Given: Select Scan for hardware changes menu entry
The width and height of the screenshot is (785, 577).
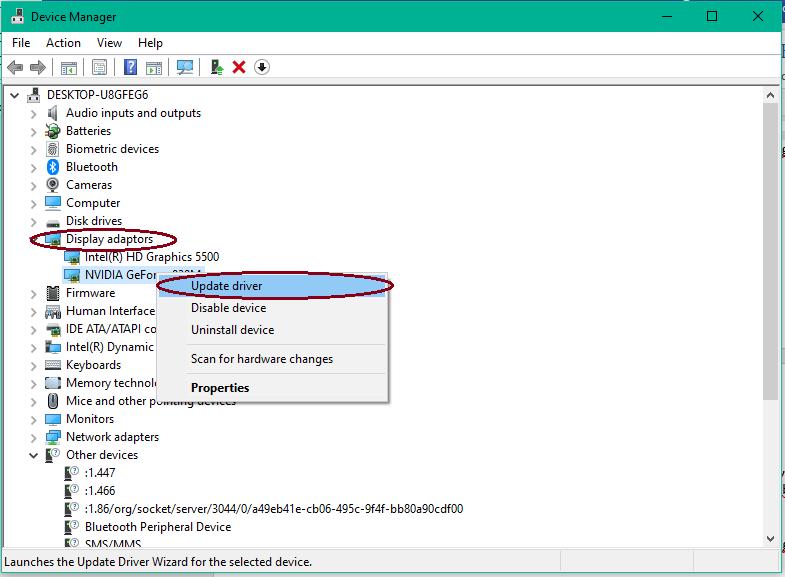Looking at the screenshot, I should click(x=272, y=359).
